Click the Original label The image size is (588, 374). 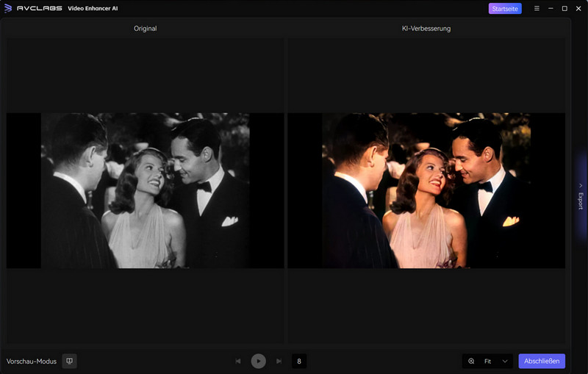click(x=145, y=29)
